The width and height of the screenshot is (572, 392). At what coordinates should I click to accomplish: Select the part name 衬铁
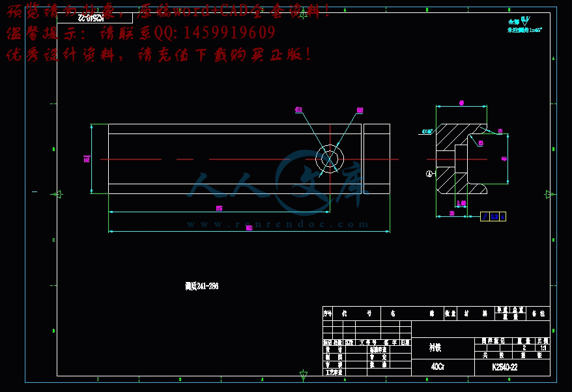pos(435,348)
